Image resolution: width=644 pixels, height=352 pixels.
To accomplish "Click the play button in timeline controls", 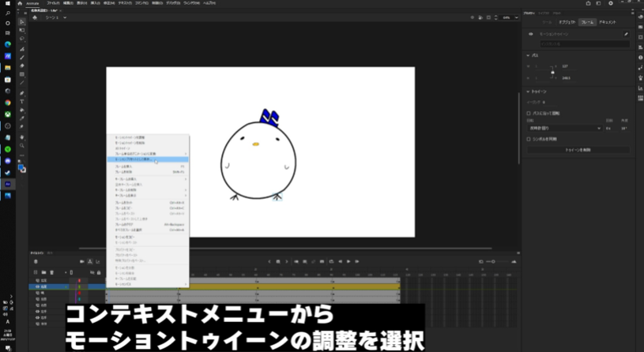I will 348,261.
